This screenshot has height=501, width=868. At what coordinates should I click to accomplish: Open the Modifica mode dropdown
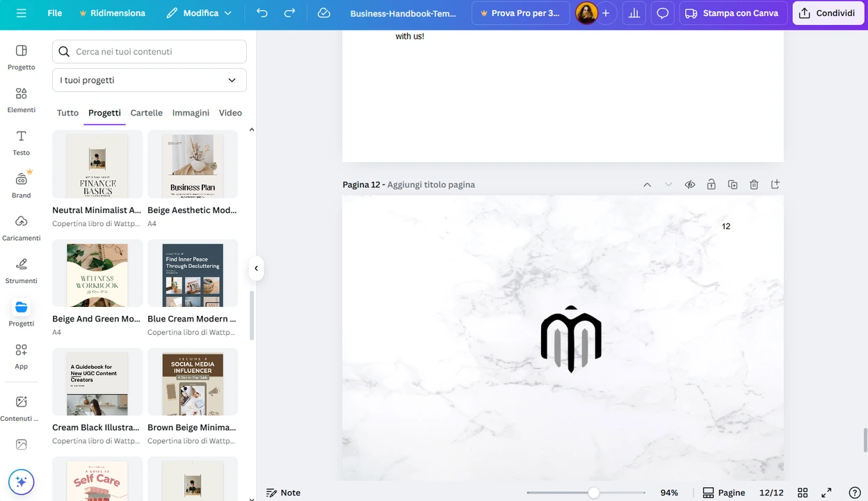[199, 13]
